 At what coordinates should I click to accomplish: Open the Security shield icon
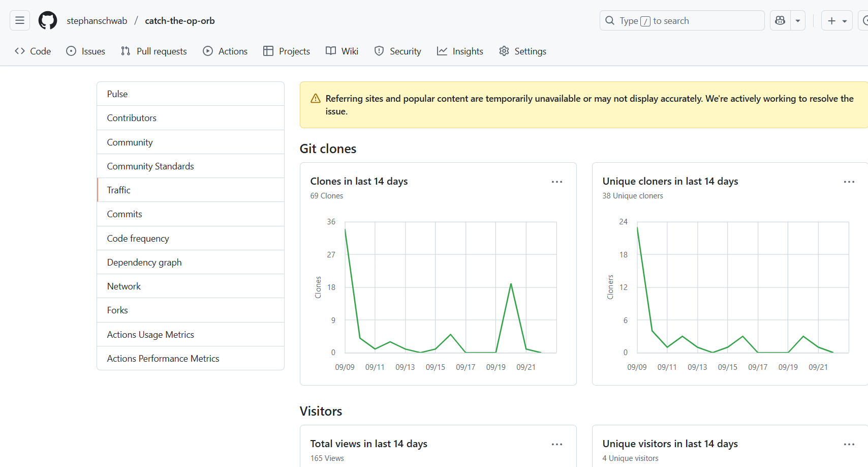click(x=379, y=51)
